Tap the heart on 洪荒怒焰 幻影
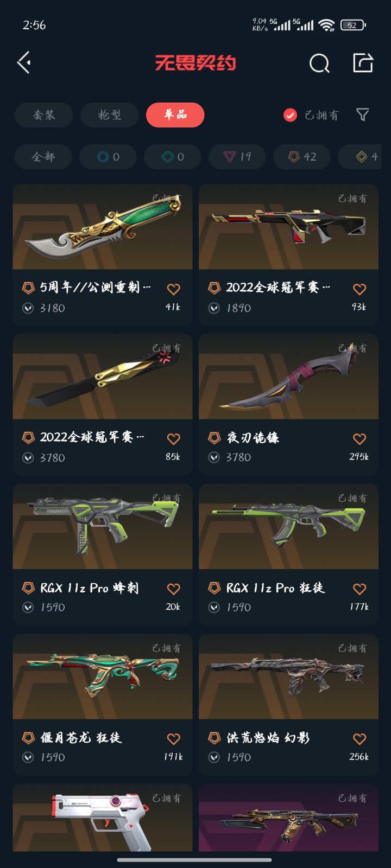Screen dimensions: 391x868 [x=360, y=739]
